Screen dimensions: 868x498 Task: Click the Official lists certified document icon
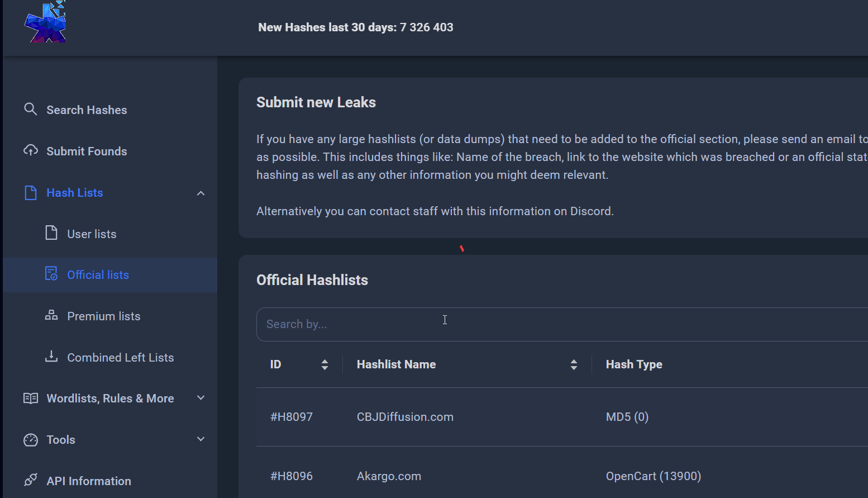(x=51, y=274)
